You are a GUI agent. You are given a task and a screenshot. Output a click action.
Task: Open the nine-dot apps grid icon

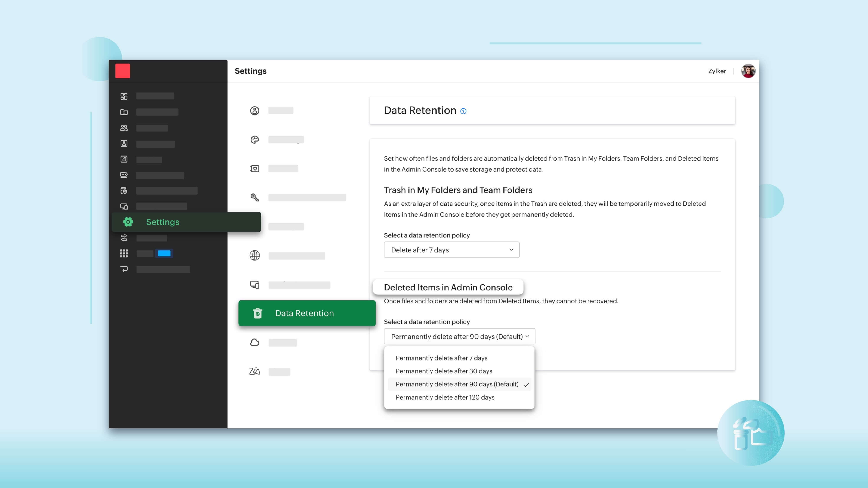(x=124, y=253)
